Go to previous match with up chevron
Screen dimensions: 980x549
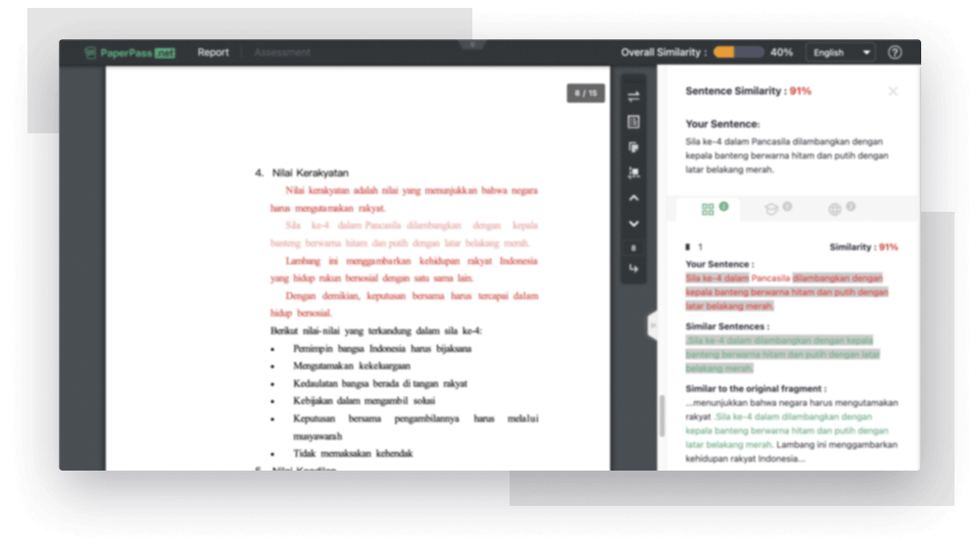tap(633, 198)
